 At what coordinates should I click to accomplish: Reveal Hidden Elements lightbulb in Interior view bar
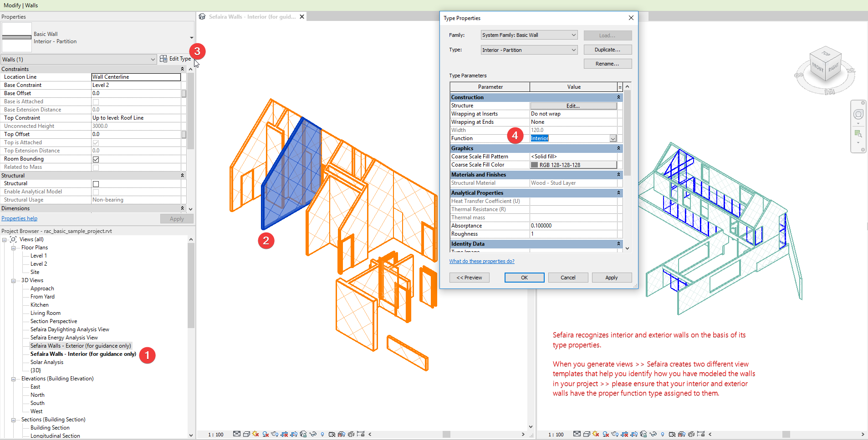point(322,434)
